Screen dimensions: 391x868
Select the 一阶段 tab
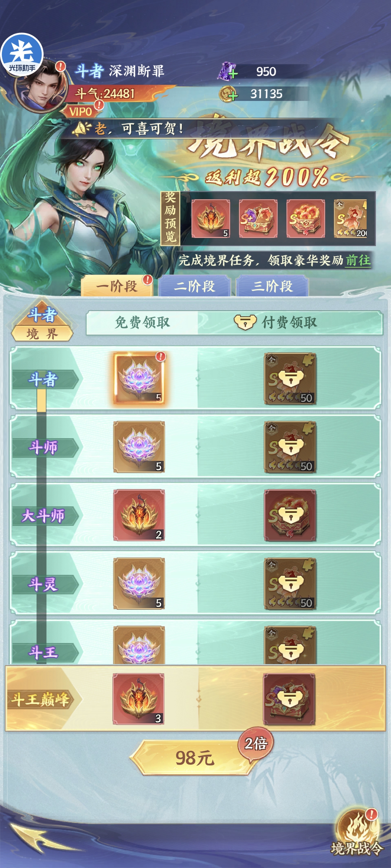(x=117, y=286)
